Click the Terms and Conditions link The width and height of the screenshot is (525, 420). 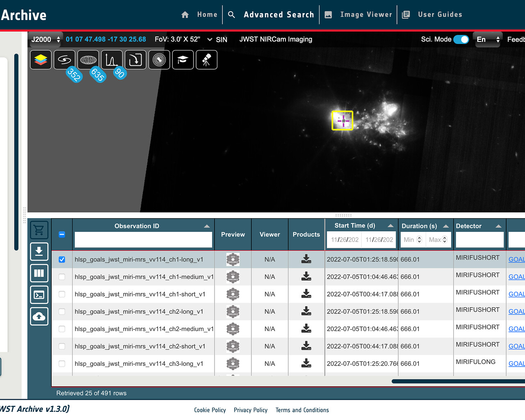click(x=302, y=410)
